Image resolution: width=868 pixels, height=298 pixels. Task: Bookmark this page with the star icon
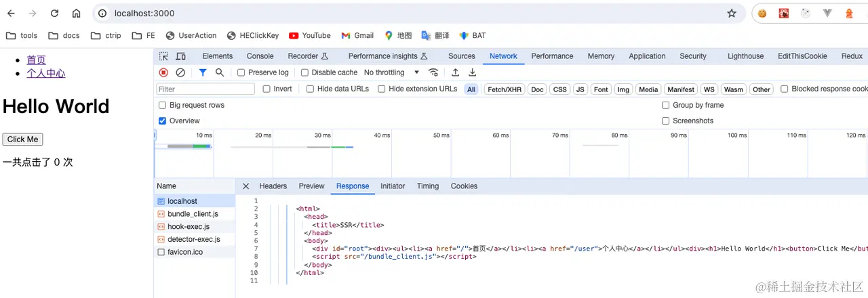coord(732,14)
